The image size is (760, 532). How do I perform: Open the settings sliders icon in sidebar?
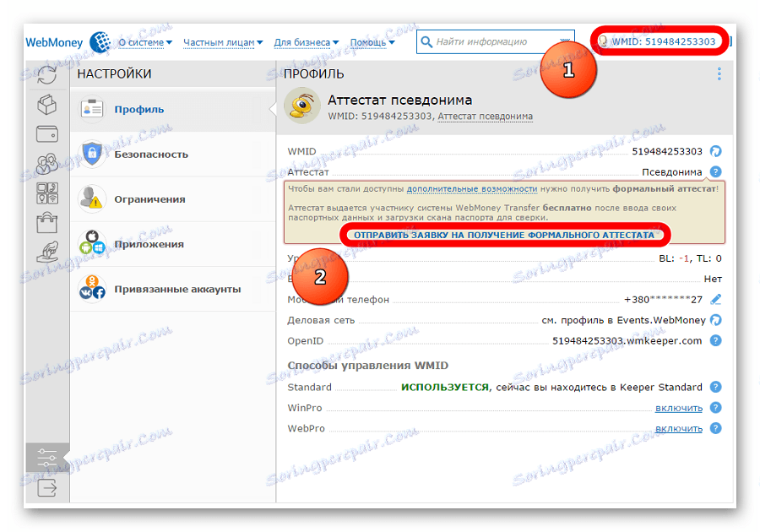point(47,458)
